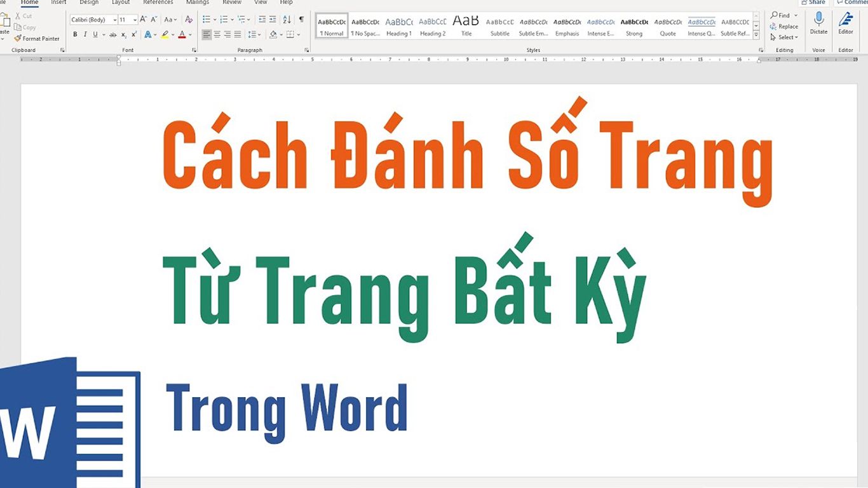Align paragraph text to the right
The height and width of the screenshot is (488, 868).
(x=227, y=34)
